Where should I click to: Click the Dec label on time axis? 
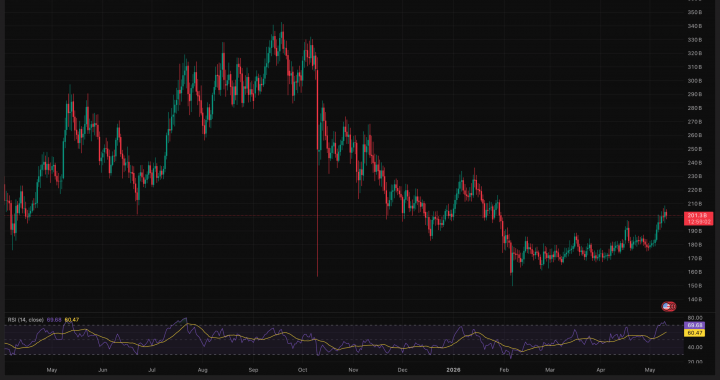402,369
